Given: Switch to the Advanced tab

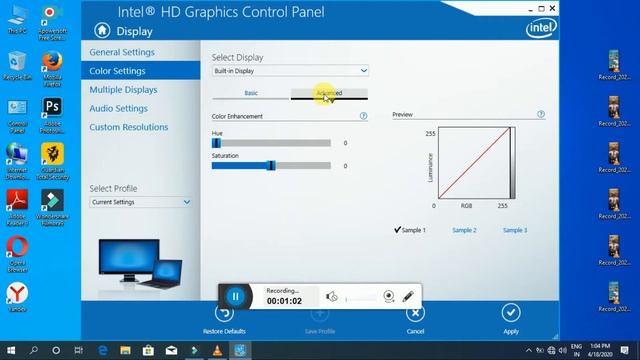Looking at the screenshot, I should [x=329, y=93].
